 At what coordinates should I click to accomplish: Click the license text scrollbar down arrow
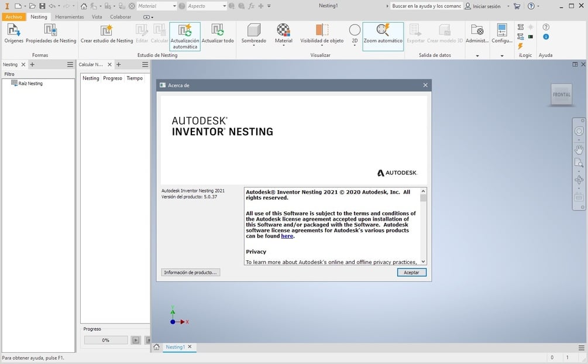pos(423,262)
